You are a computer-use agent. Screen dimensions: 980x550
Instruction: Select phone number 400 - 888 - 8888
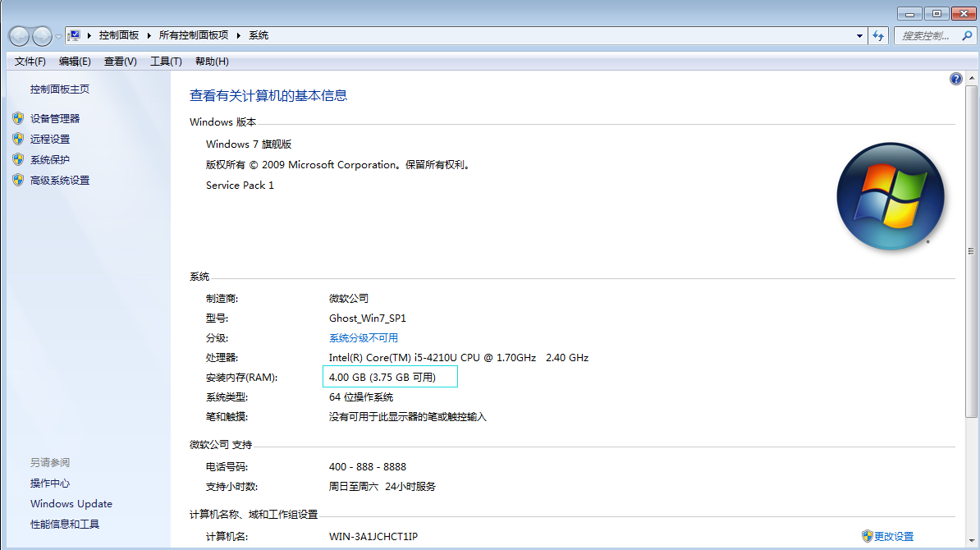368,467
